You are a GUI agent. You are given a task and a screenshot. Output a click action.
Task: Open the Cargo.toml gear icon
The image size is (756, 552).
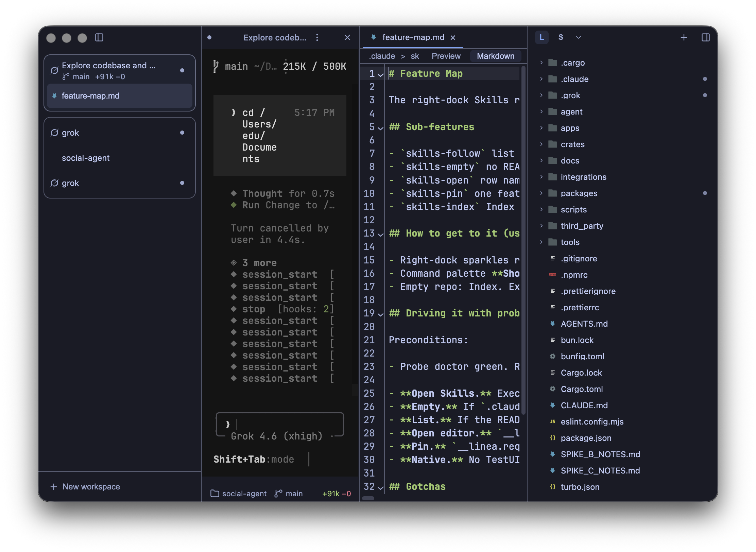tap(553, 389)
